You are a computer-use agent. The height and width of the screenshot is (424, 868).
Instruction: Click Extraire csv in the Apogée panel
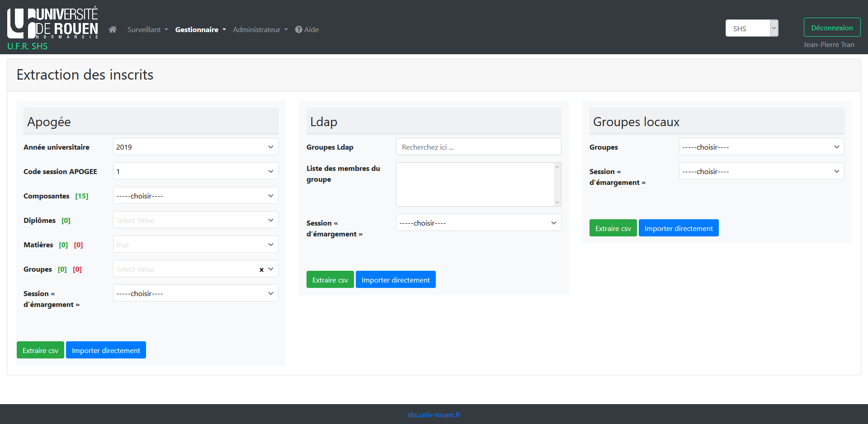coord(40,350)
